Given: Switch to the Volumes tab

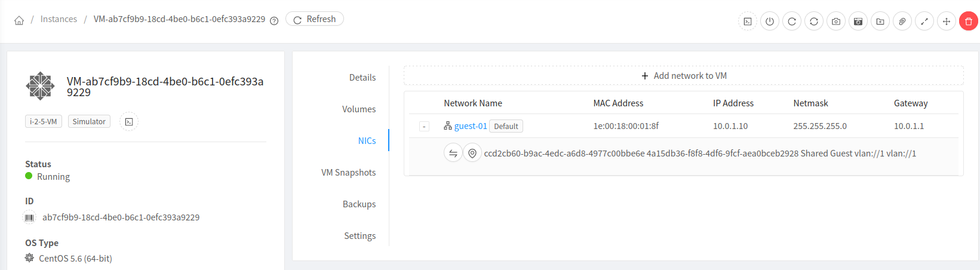Looking at the screenshot, I should click(359, 109).
